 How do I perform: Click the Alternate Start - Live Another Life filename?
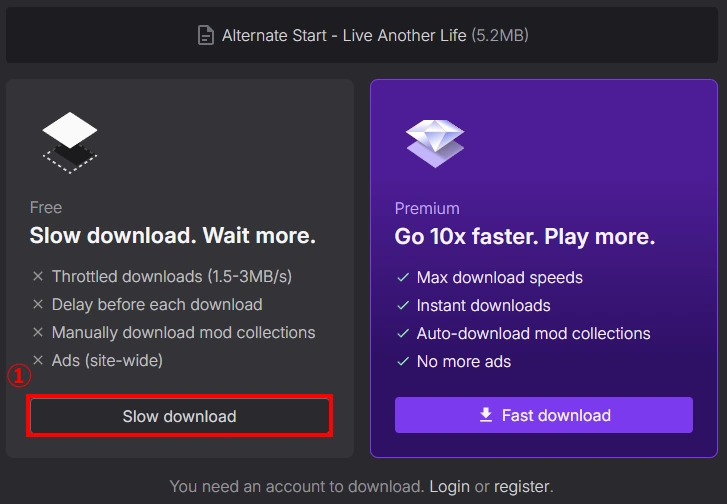coord(344,36)
